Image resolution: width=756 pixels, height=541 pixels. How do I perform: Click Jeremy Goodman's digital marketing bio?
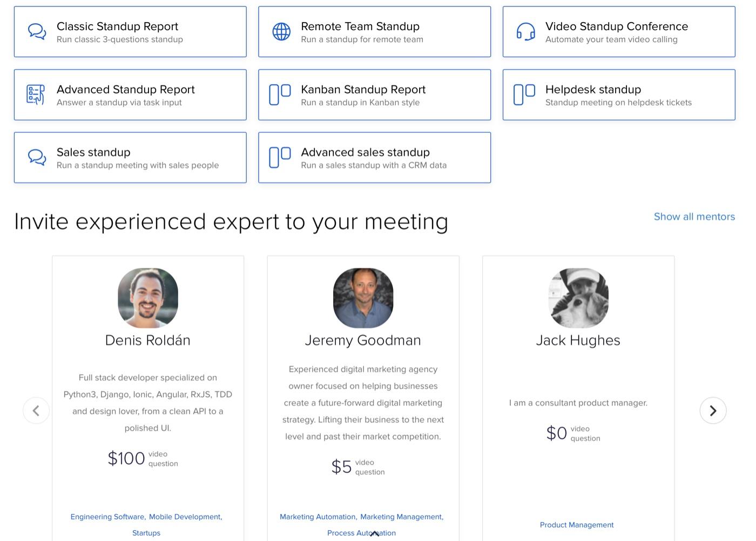coord(363,403)
